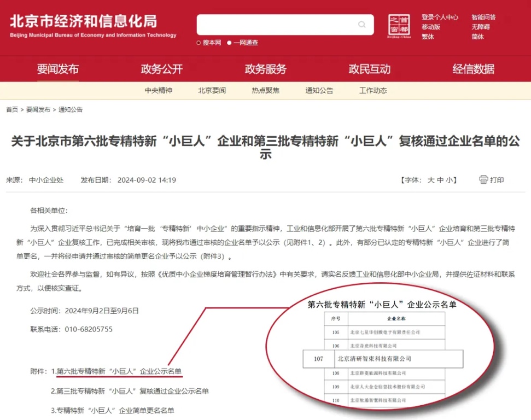
Task: Open attachment 专精特新“小巨人”企业简单更名名单
Action: point(115,411)
